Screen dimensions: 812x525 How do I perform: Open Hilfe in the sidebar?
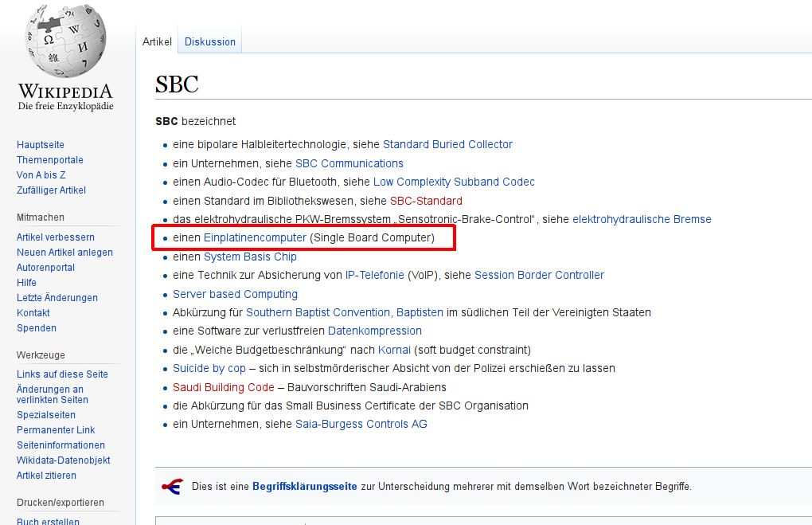(x=26, y=282)
